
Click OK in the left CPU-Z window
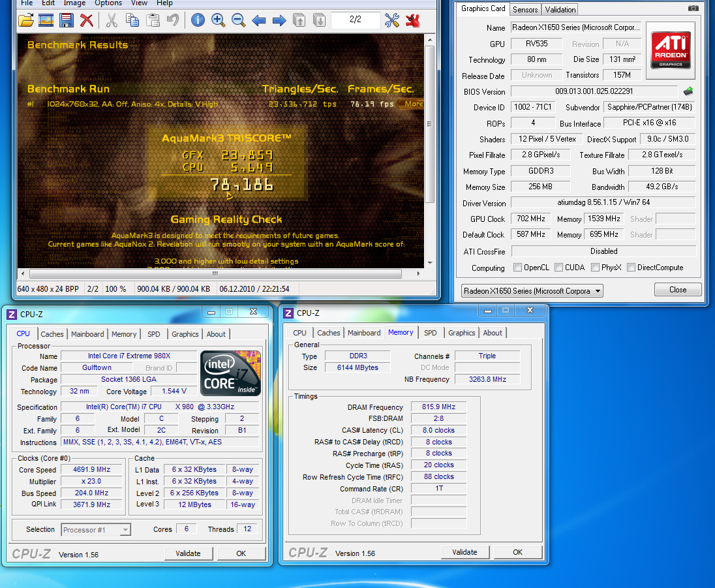241,553
